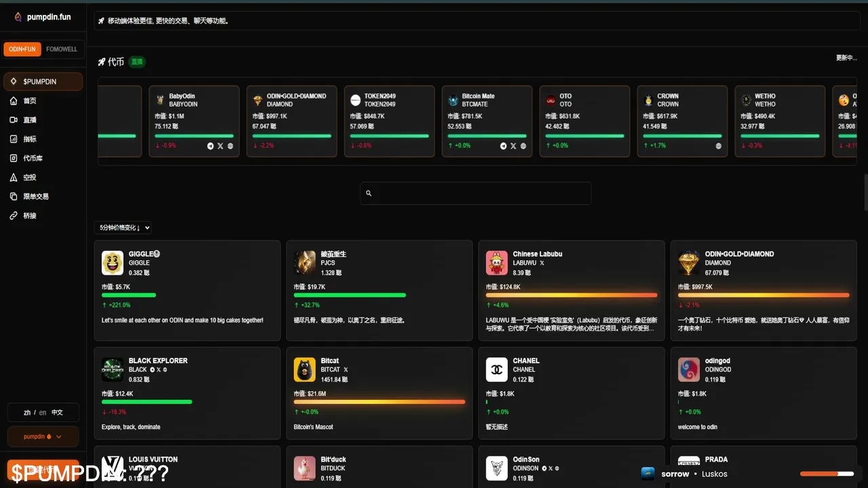The width and height of the screenshot is (868, 488).
Task: Click the TOKEN2049 white circle avatar
Action: (x=355, y=100)
